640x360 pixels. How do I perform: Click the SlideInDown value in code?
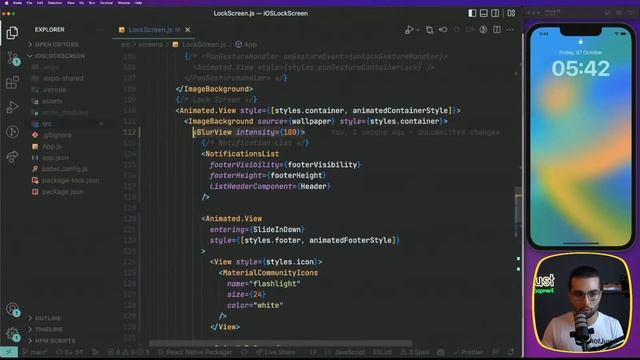click(x=277, y=229)
